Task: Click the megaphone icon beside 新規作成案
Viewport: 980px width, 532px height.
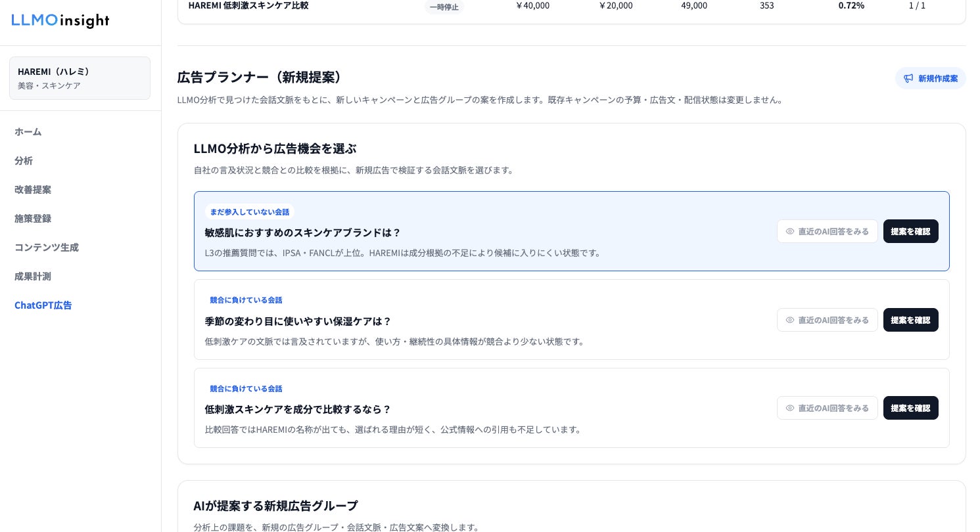Action: 908,78
